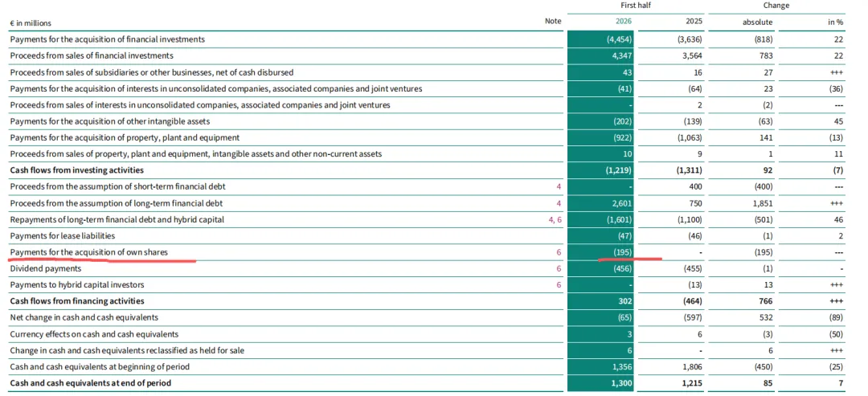868x396 pixels.
Task: Select Note 6 for acquisition of own shares
Action: coord(559,252)
